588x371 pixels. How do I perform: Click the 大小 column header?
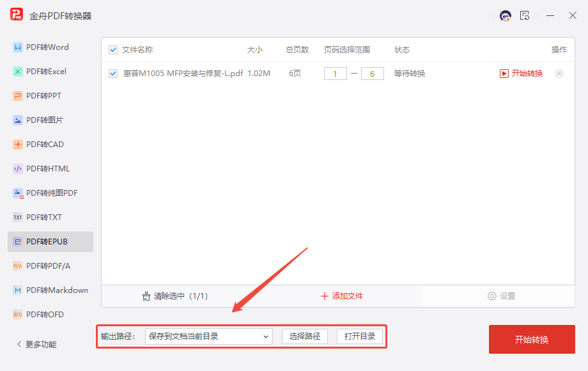point(255,50)
